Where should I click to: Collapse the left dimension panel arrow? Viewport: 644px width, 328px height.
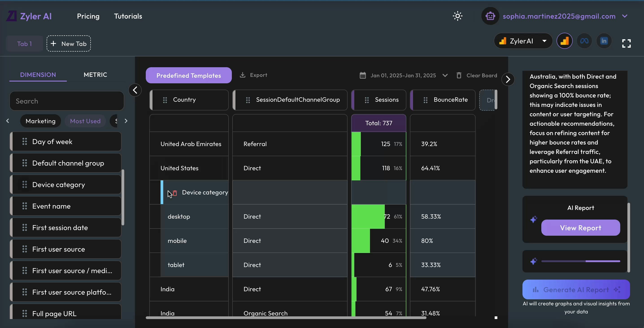click(135, 90)
